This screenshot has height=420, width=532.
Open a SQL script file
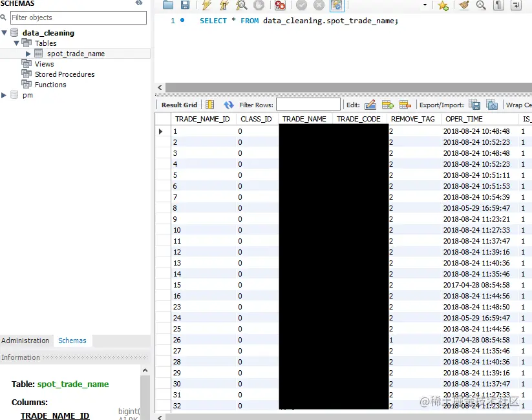(x=168, y=5)
